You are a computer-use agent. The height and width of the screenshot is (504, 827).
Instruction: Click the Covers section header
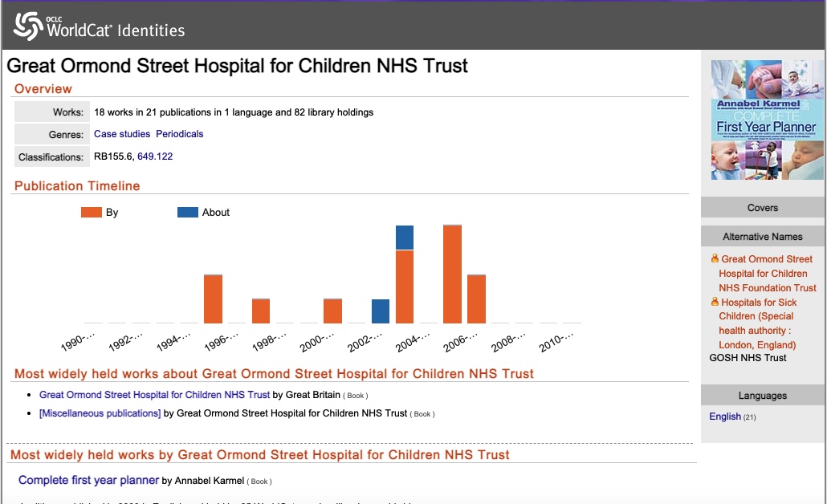762,208
